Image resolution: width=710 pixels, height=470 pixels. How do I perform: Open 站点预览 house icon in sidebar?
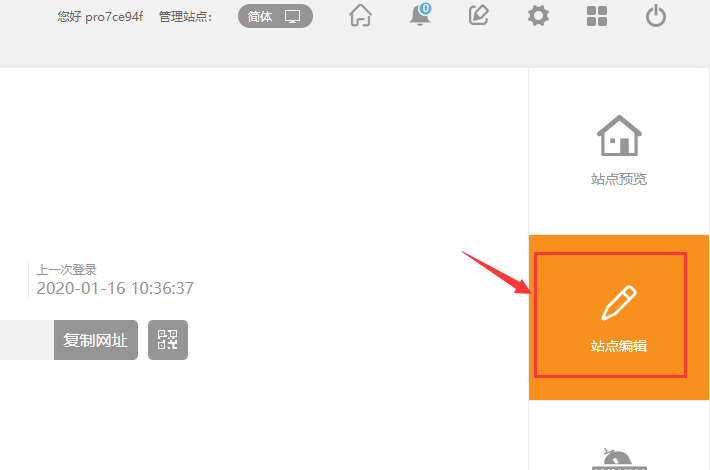tap(619, 136)
